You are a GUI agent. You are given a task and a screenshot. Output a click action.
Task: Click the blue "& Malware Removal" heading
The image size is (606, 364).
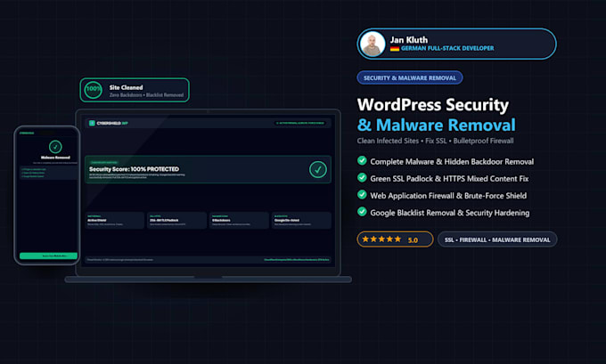click(437, 125)
